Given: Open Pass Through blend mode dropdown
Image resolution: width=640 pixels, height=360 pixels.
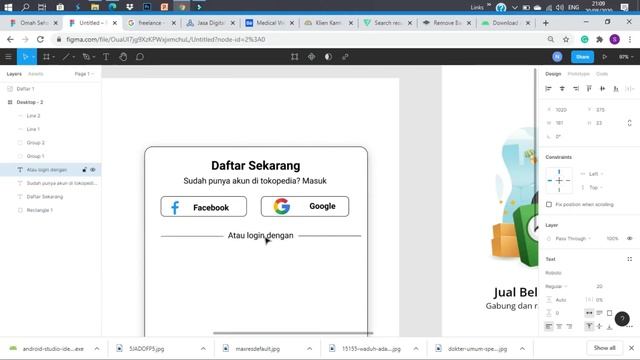Looking at the screenshot, I should tap(573, 238).
